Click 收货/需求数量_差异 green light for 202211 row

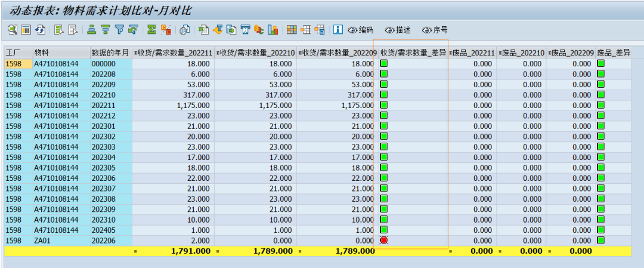383,105
